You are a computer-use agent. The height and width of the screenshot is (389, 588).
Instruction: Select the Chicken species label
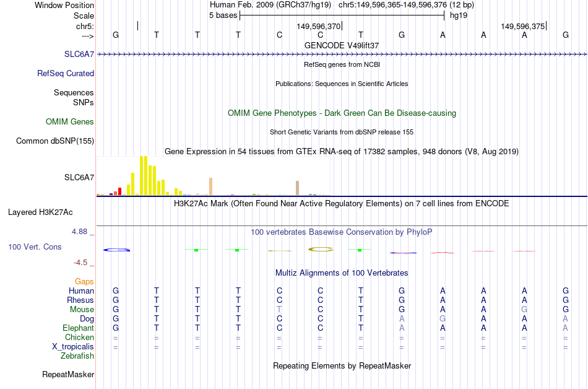point(79,337)
